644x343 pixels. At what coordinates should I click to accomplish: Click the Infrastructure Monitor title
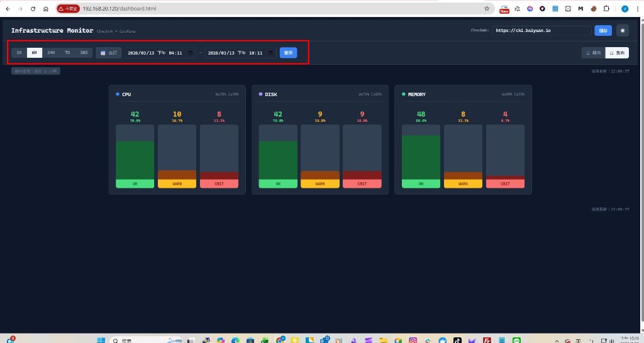click(x=52, y=30)
